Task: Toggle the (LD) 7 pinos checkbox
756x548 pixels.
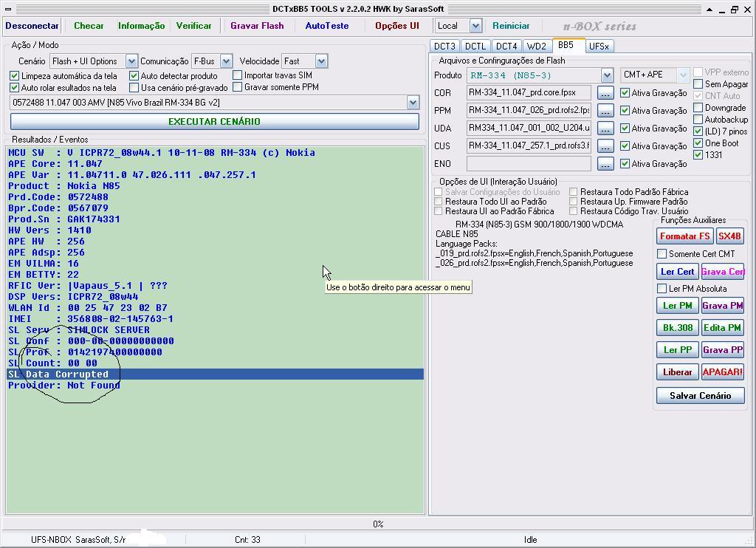Action: click(698, 131)
